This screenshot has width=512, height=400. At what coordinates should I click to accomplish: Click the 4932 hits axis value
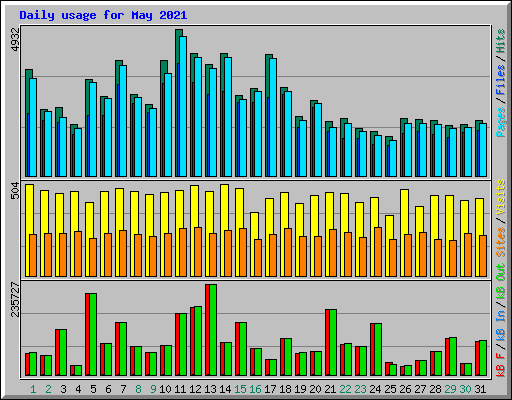click(15, 40)
